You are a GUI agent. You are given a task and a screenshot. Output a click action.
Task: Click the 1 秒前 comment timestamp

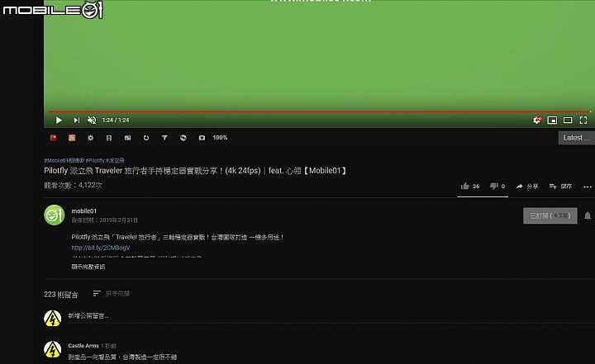[108, 346]
